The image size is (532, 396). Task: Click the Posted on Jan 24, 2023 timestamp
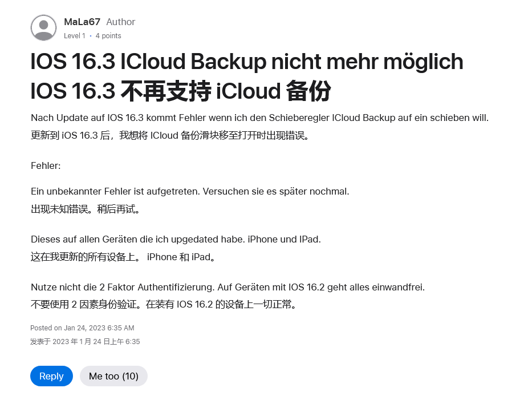82,328
